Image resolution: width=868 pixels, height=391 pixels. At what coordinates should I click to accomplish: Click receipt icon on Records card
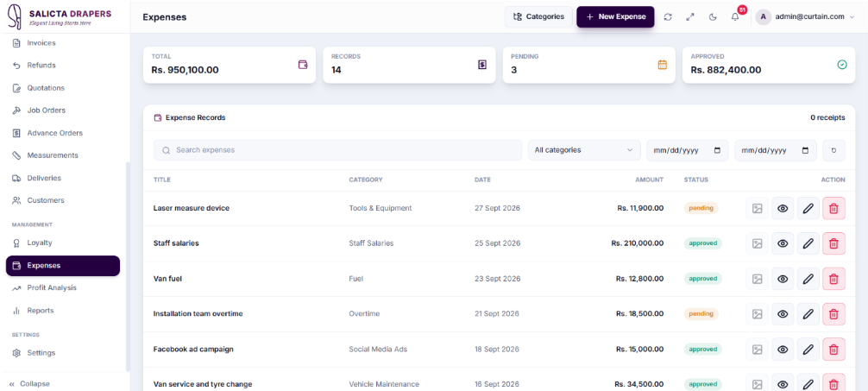pos(482,65)
